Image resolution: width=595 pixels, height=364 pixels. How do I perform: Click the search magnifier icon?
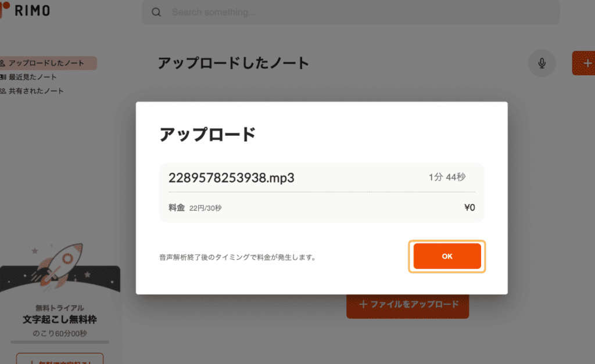tap(156, 12)
